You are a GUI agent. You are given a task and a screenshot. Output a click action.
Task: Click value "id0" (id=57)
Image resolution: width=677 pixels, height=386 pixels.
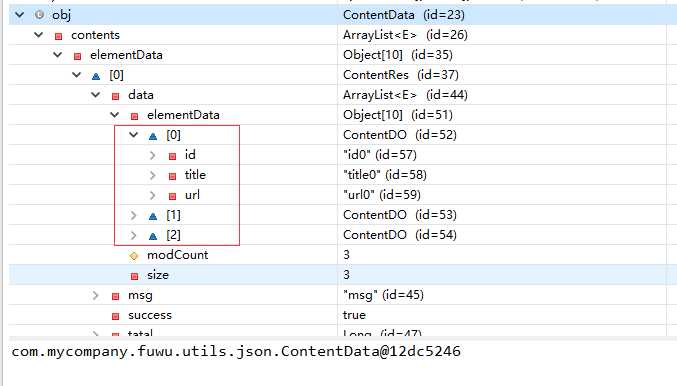[380, 155]
